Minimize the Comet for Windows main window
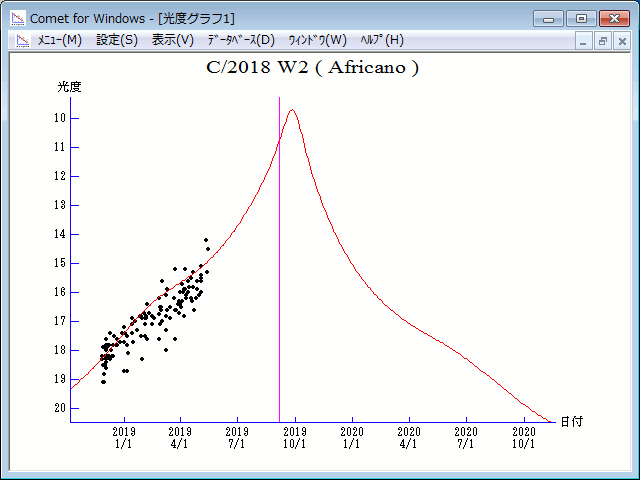Viewport: 640px width, 480px height. pos(549,18)
